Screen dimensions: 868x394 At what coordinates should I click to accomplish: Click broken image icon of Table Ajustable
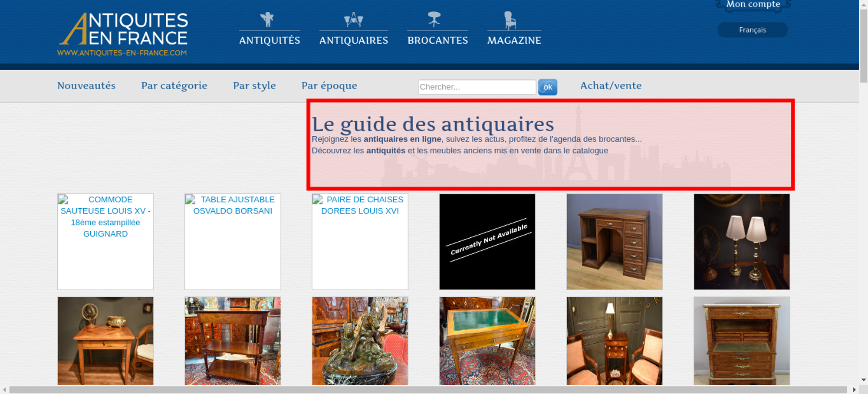tap(191, 200)
